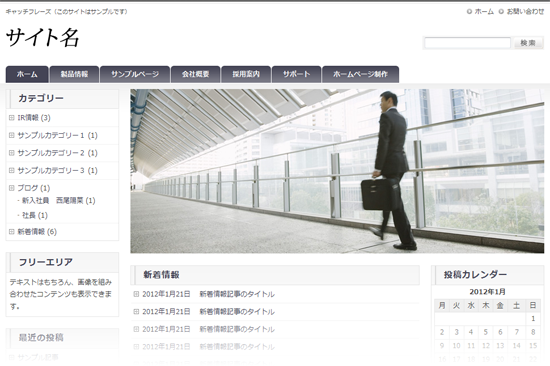Click the circle icon beside top ホーム link
Screen dimensions: 550x366
point(469,12)
